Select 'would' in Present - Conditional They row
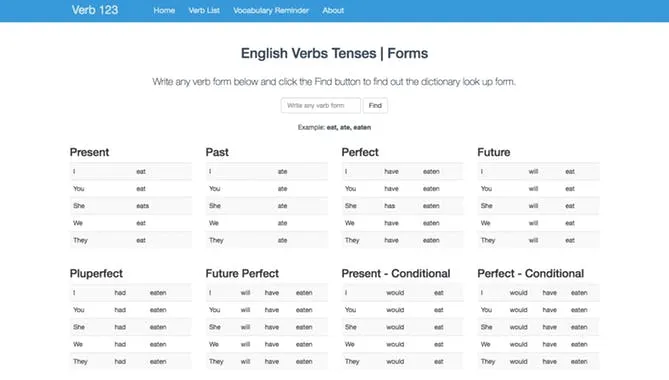This screenshot has height=380, width=669. point(395,361)
